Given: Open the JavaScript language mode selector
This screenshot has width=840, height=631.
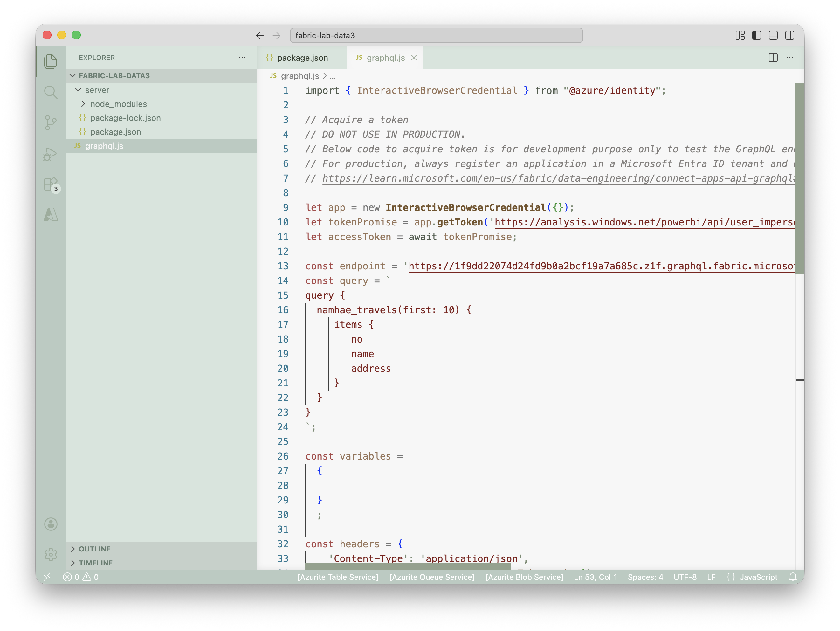Looking at the screenshot, I should click(752, 577).
